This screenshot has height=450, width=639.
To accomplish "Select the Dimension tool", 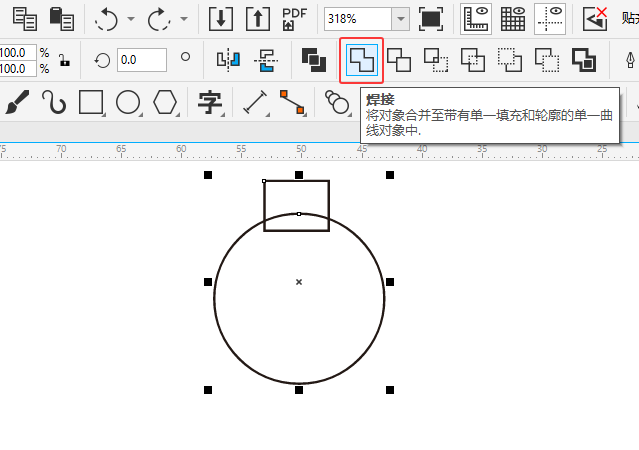I will [x=255, y=102].
